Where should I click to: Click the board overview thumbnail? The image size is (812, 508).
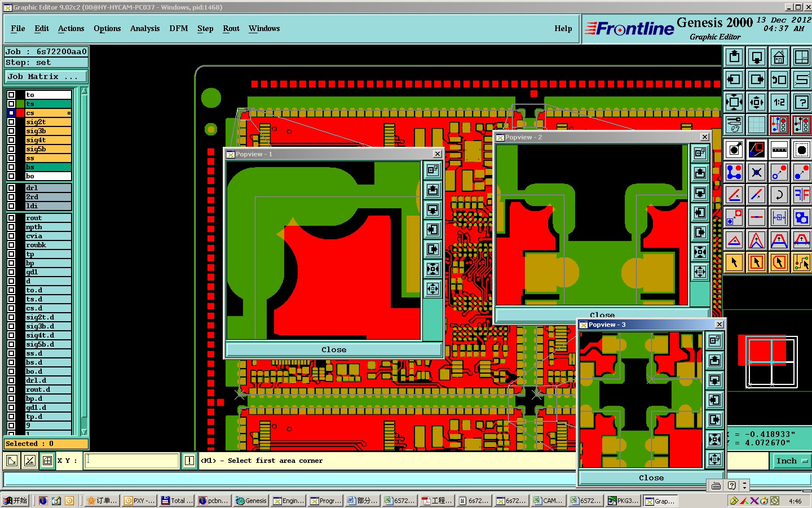click(767, 361)
